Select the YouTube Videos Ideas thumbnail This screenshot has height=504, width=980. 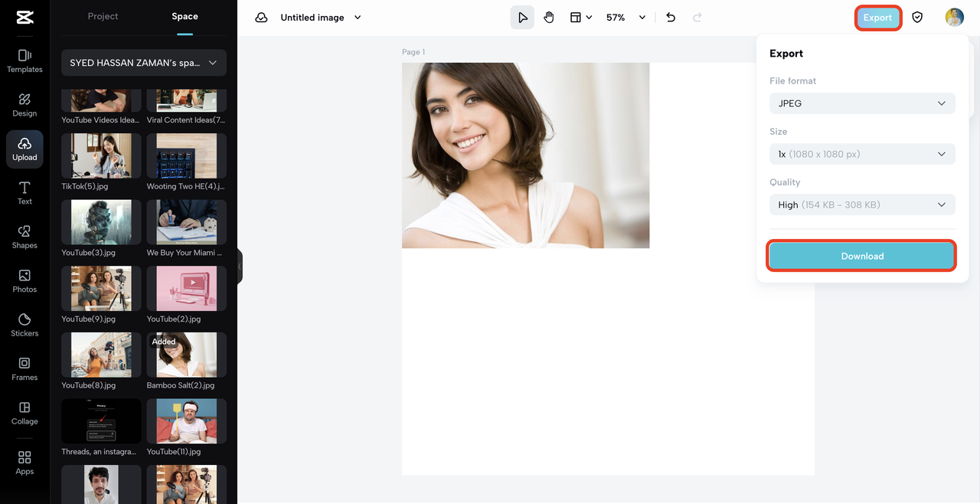tap(101, 100)
